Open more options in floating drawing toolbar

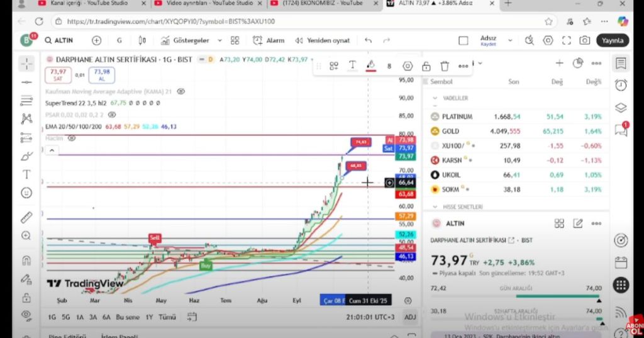(x=464, y=66)
